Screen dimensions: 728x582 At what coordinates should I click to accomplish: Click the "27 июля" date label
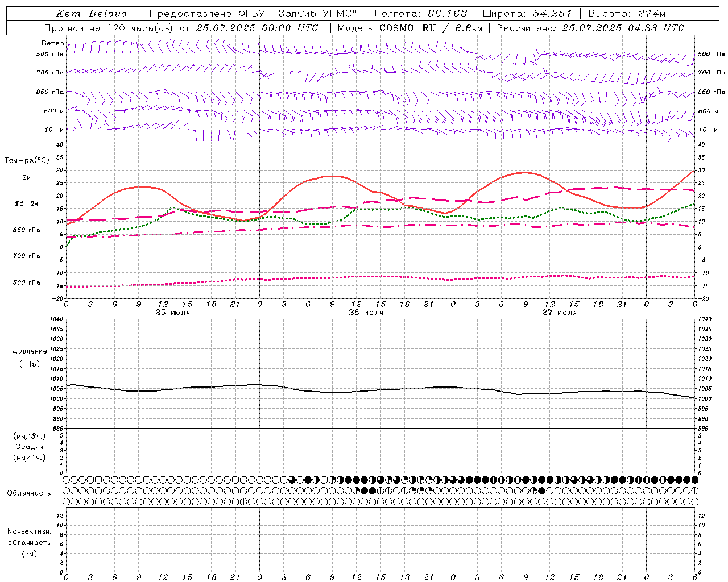click(x=560, y=313)
